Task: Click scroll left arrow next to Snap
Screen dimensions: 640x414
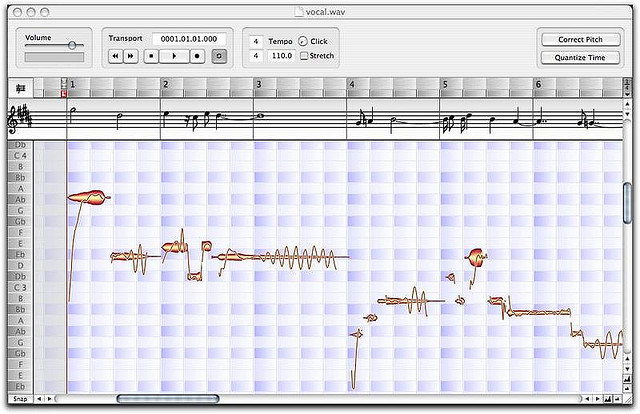Action: [x=39, y=398]
